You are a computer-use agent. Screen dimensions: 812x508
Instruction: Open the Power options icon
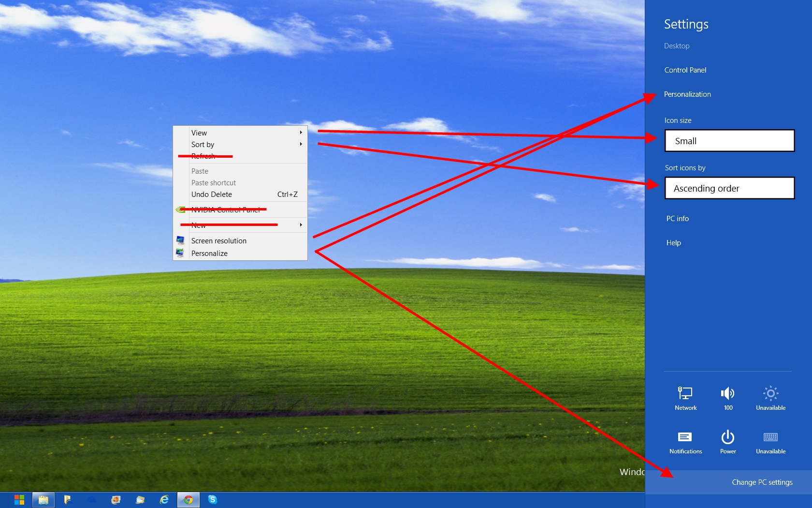(x=727, y=440)
